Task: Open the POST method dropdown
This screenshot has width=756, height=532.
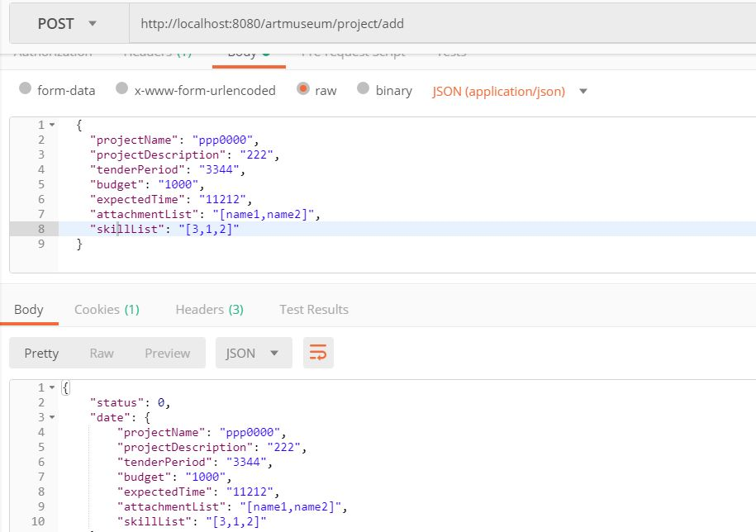Action: (69, 24)
